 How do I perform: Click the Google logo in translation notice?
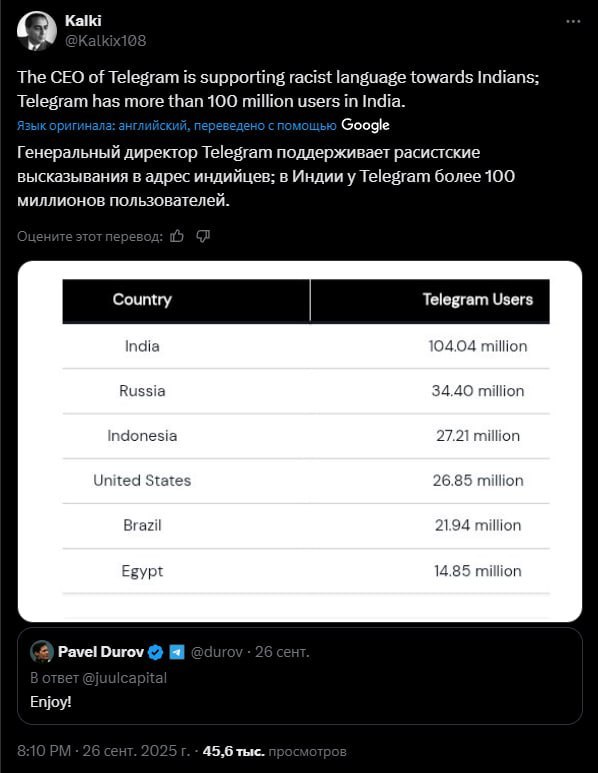365,125
